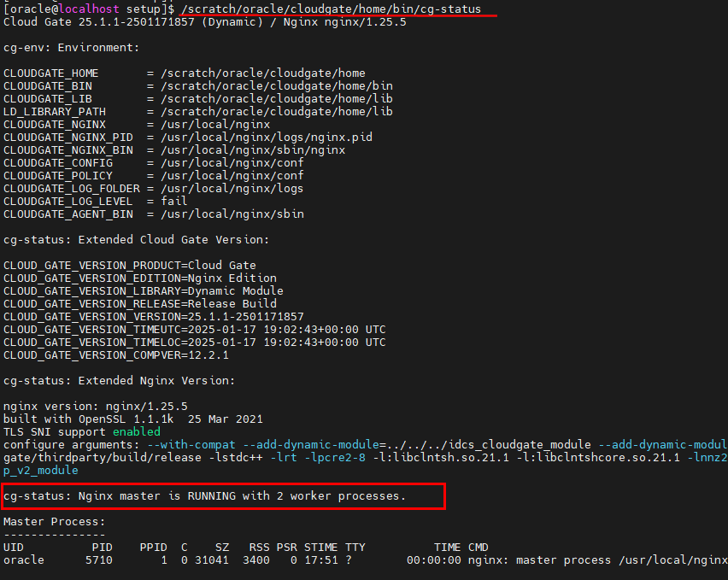Click CLOUD_GATE_VERSION_COMPVER=12.2.1 line

[x=115, y=355]
